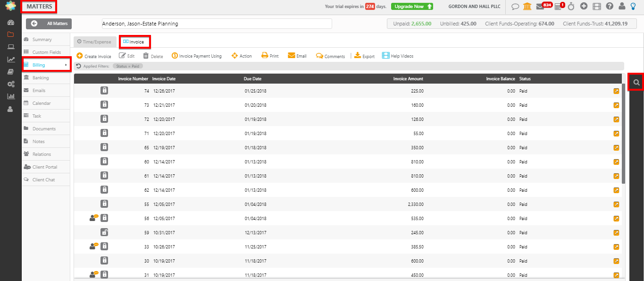The height and width of the screenshot is (281, 644).
Task: Click the matter name field Anderson, Jason-Estate Planning
Action: 217,24
